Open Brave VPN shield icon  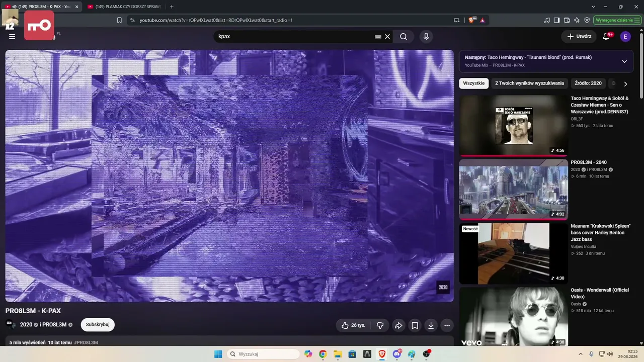[587, 20]
